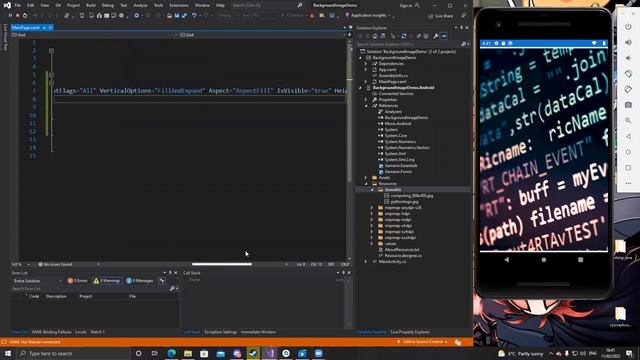The height and width of the screenshot is (360, 640).
Task: Toggle the 0 Messages filter
Action: tap(140, 281)
